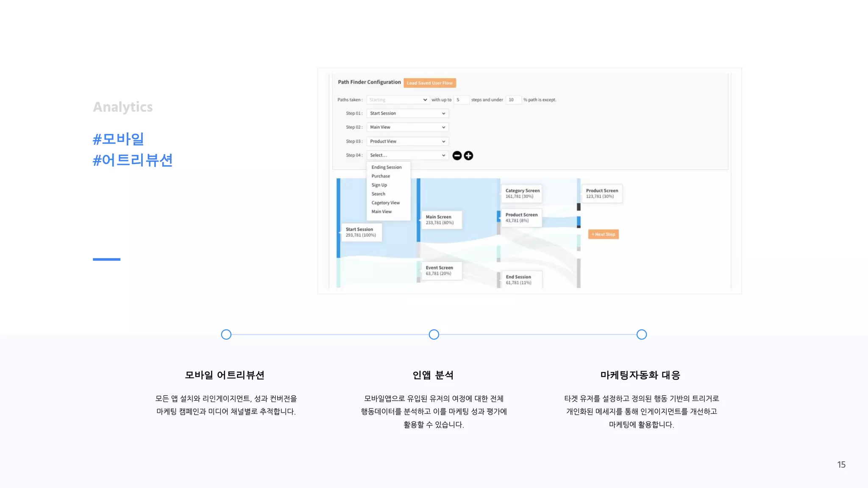Open the Step 01 Start Session dropdown
This screenshot has height=488, width=868.
point(407,114)
